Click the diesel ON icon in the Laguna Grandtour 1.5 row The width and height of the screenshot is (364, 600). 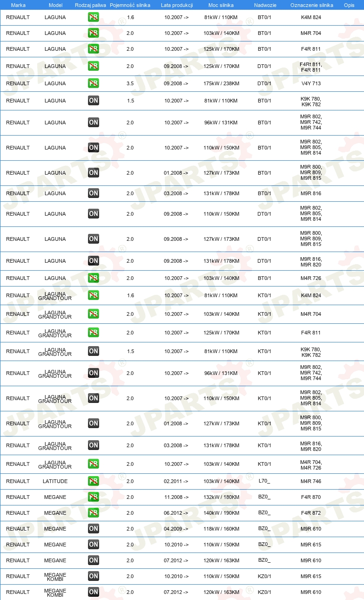(x=94, y=351)
